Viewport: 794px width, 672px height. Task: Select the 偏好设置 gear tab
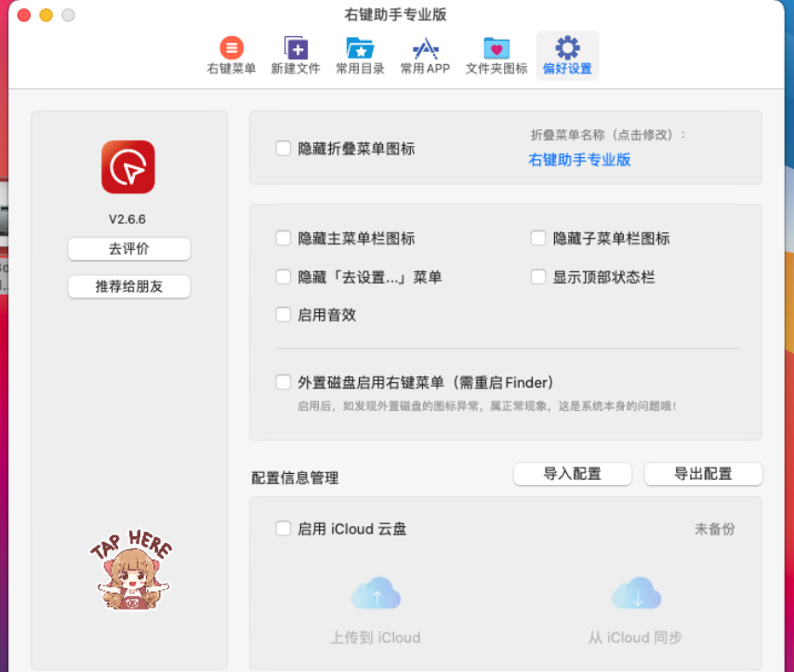568,56
